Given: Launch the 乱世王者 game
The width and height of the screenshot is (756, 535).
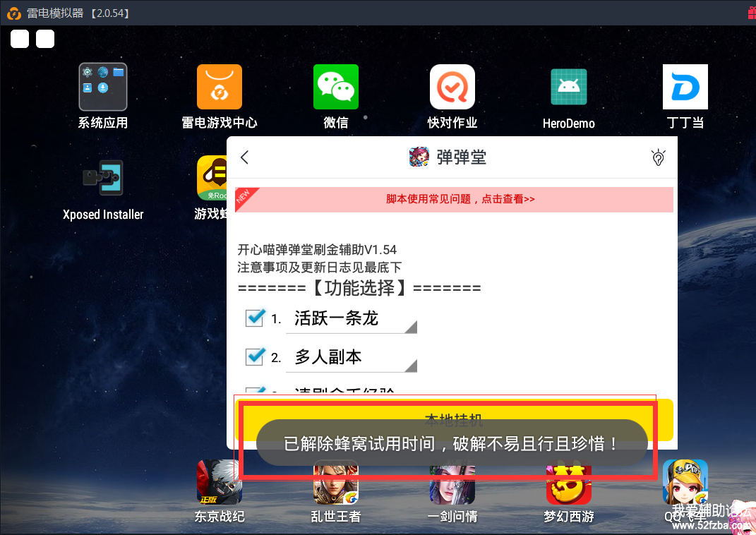Looking at the screenshot, I should click(x=336, y=484).
